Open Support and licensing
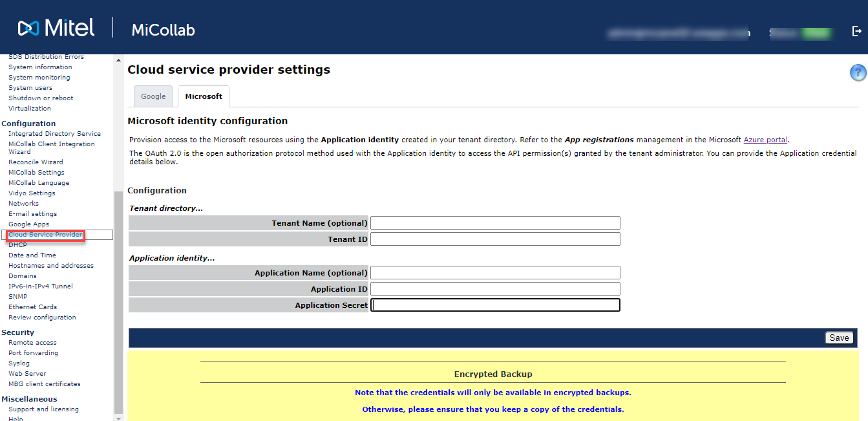Image resolution: width=868 pixels, height=421 pixels. point(43,409)
